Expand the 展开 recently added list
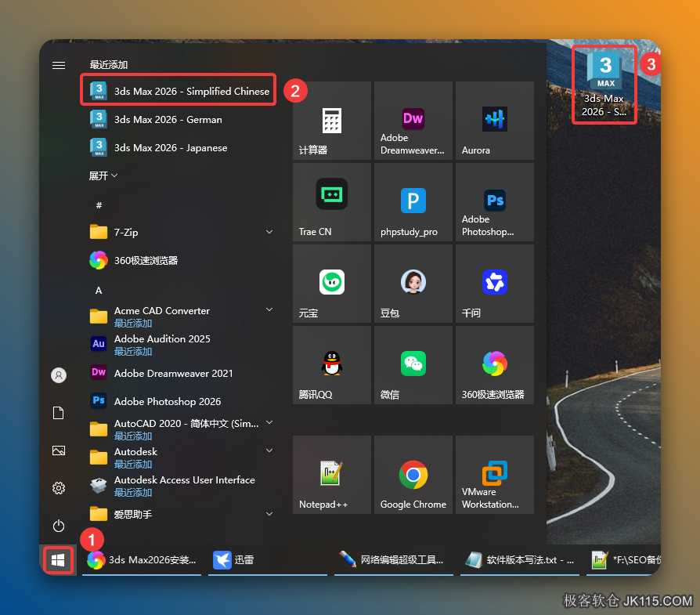 pyautogui.click(x=103, y=175)
